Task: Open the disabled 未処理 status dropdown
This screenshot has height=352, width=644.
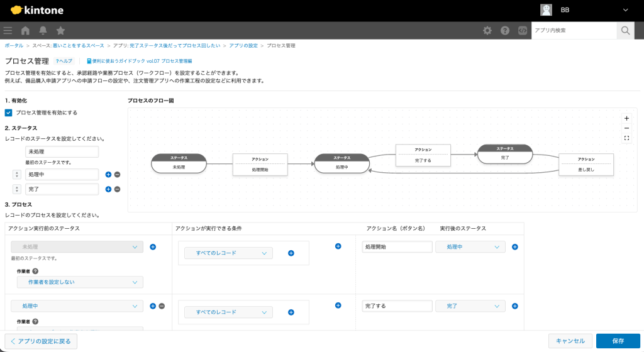Action: pyautogui.click(x=77, y=247)
